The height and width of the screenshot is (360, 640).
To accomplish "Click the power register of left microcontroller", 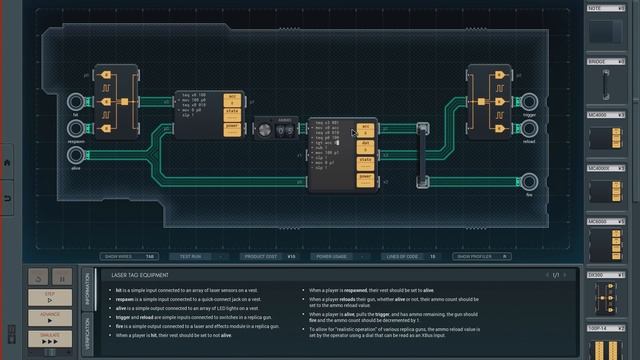I will (x=232, y=130).
